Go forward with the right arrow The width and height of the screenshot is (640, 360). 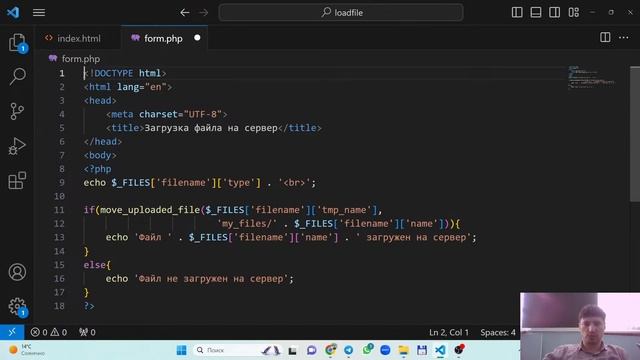(203, 13)
